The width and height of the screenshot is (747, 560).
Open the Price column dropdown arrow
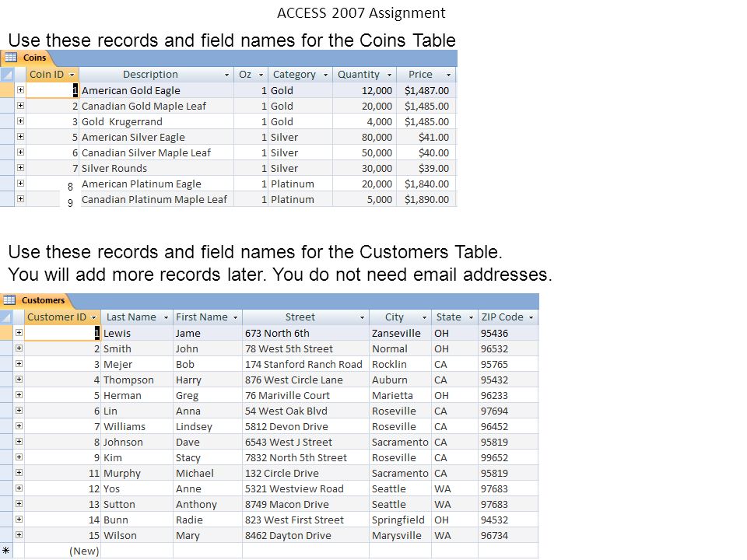[x=448, y=75]
